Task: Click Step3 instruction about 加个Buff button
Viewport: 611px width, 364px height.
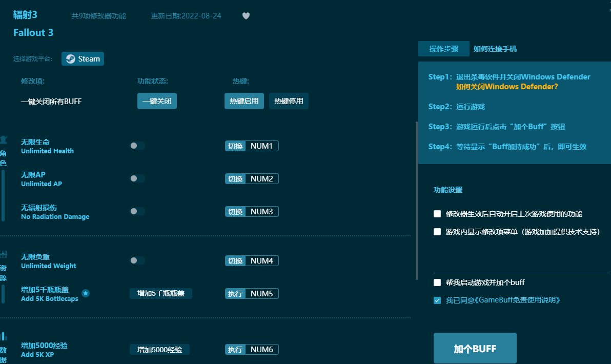Action: pyautogui.click(x=497, y=127)
